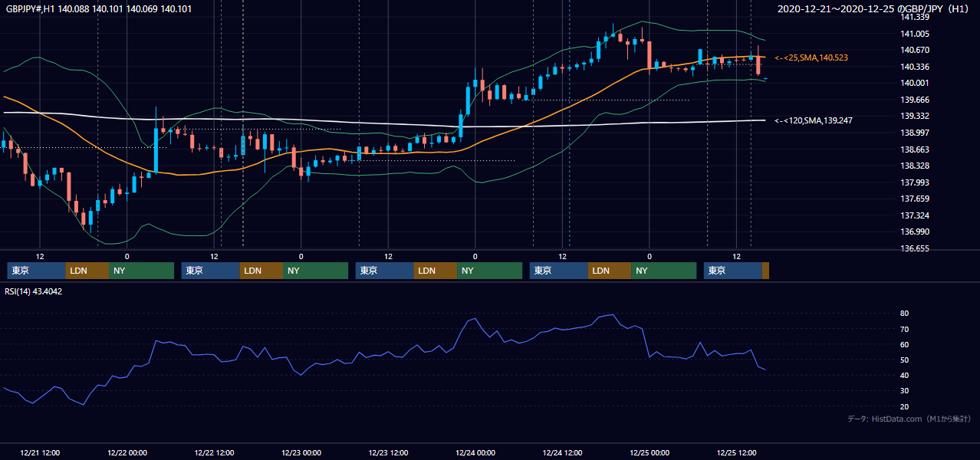Viewport: 980px width, 460px height.
Task: Click the 138.328 price axis value
Action: click(916, 166)
